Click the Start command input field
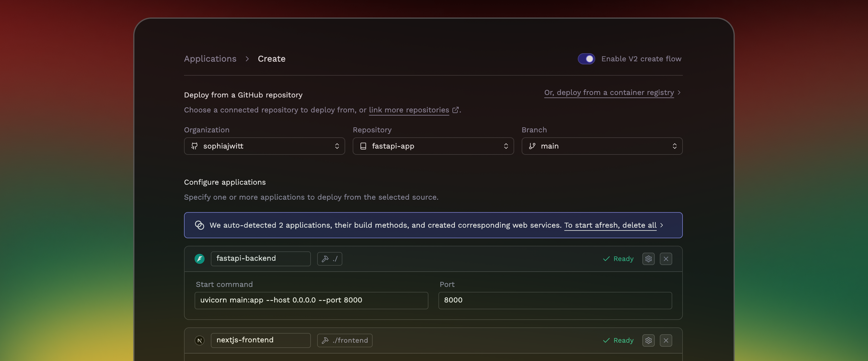Image resolution: width=868 pixels, height=361 pixels. [311, 300]
